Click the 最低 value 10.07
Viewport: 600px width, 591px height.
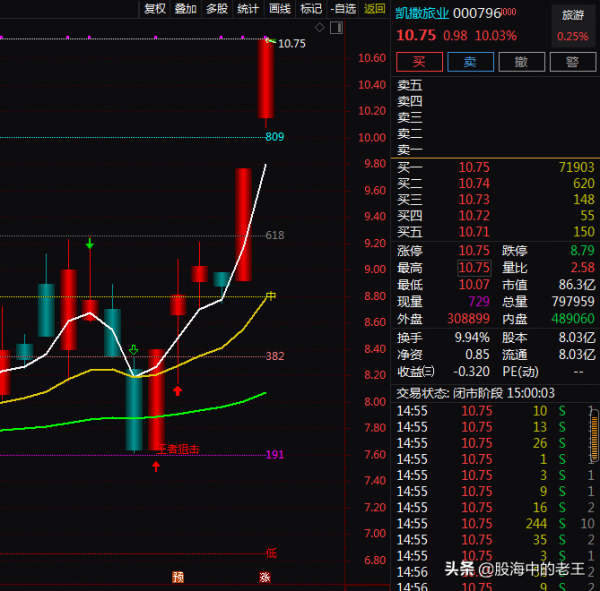pyautogui.click(x=474, y=284)
